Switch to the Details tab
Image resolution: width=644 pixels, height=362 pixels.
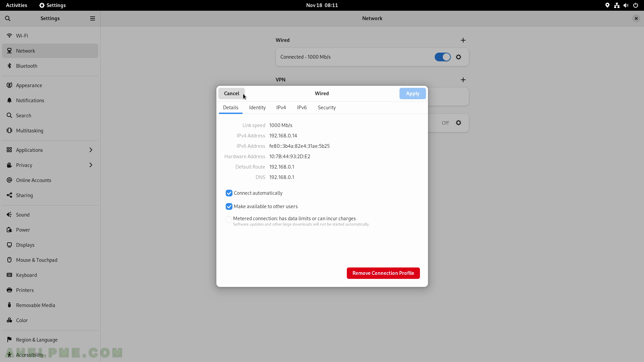pos(231,108)
